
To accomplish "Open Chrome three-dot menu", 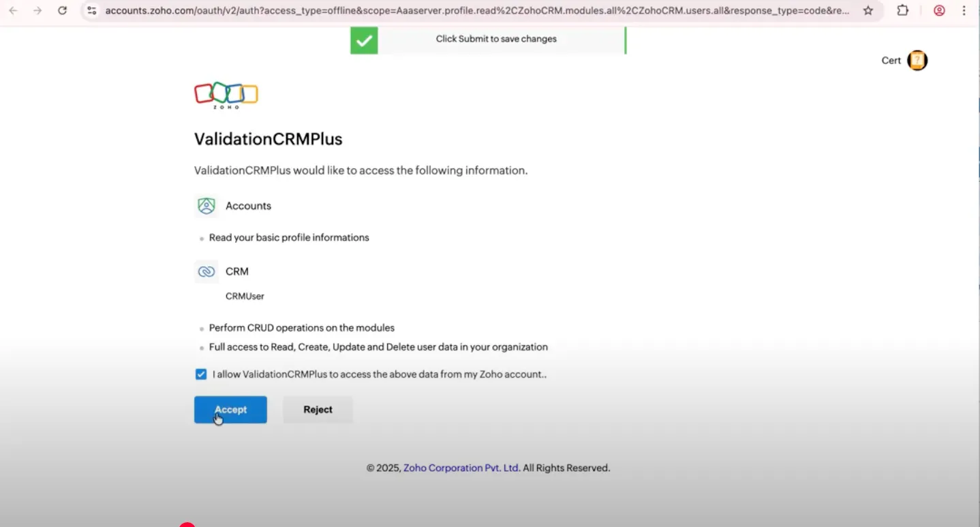I will coord(964,11).
